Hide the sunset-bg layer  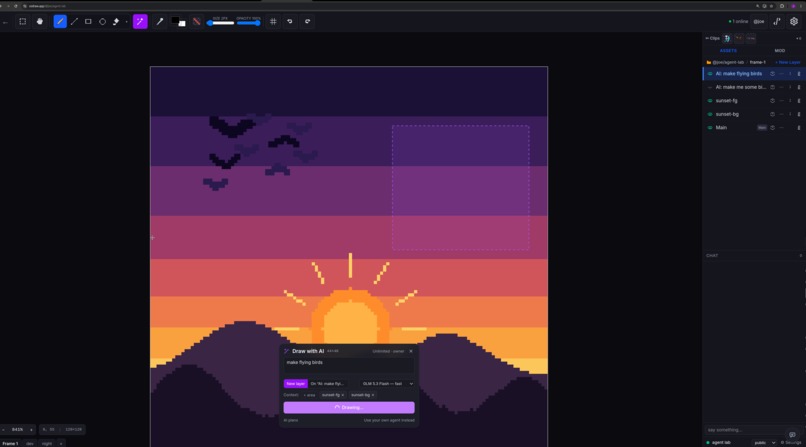[x=710, y=114]
